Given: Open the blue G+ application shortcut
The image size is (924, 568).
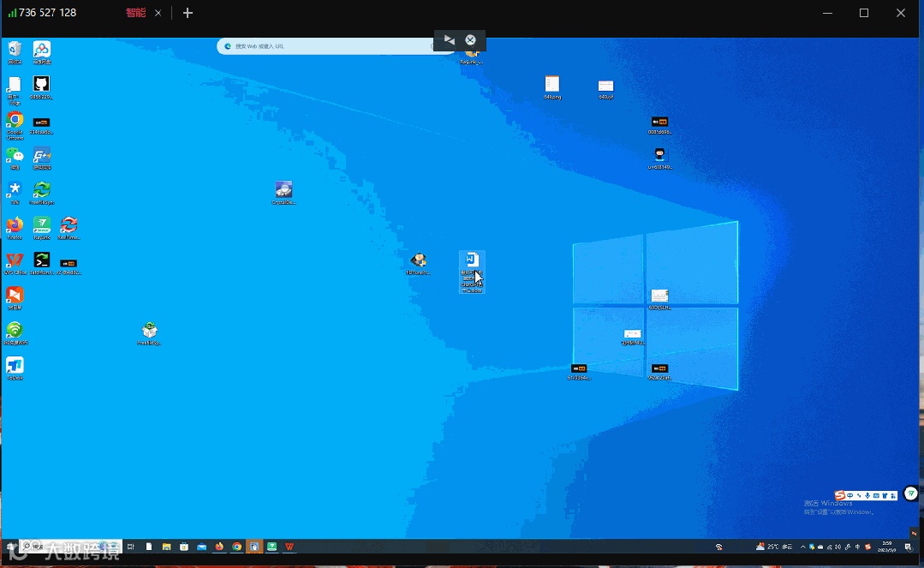Looking at the screenshot, I should tap(41, 158).
